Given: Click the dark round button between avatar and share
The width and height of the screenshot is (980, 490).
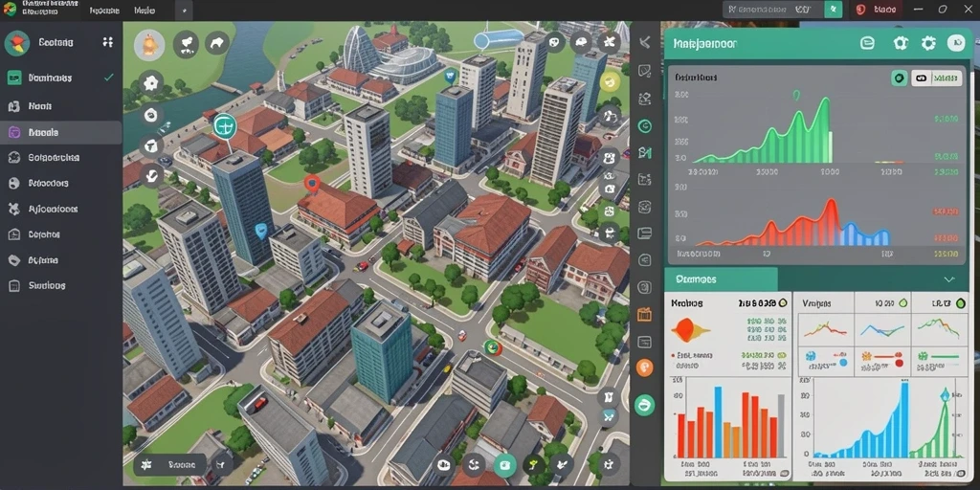Looking at the screenshot, I should [187, 44].
